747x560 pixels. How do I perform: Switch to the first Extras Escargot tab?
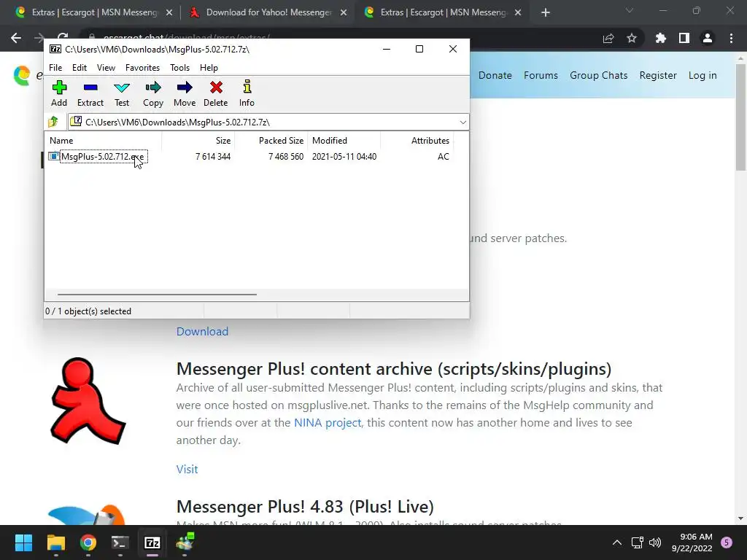(94, 12)
